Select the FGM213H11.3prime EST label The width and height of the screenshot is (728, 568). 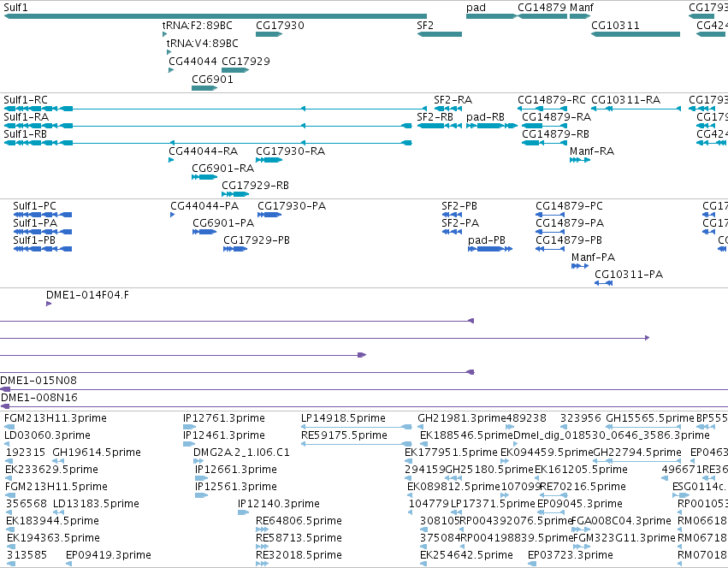[56, 418]
